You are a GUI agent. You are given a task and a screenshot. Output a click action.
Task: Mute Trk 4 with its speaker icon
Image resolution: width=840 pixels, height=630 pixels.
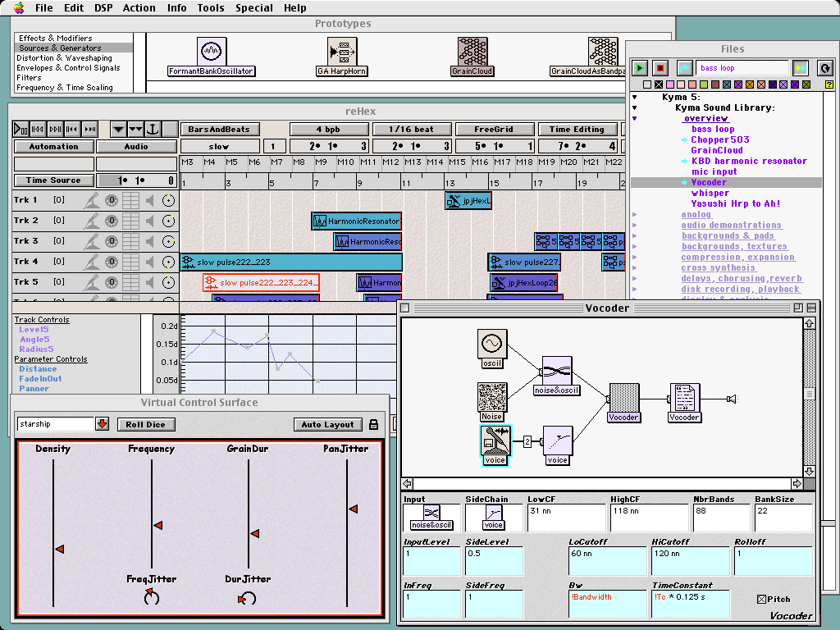[150, 262]
